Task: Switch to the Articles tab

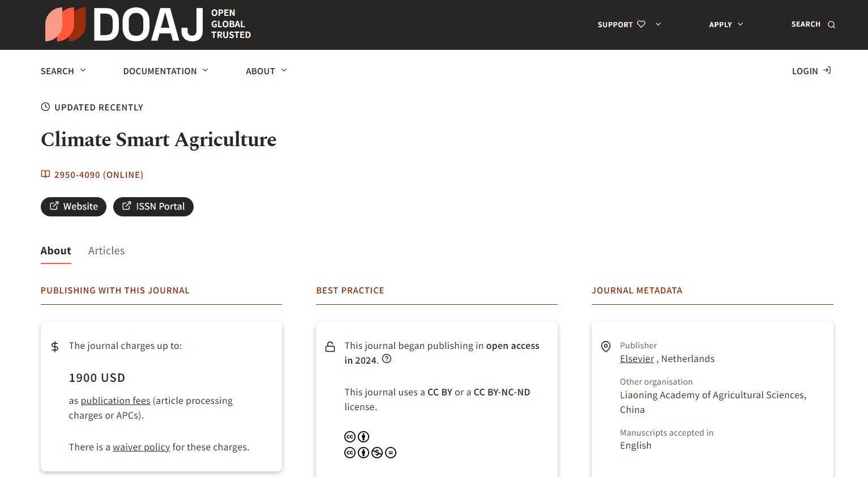Action: 106,251
